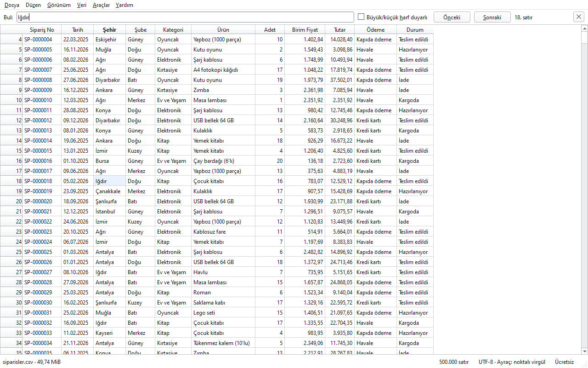Image resolution: width=588 pixels, height=368 pixels.
Task: Jump to next match with Sonraki
Action: point(492,17)
